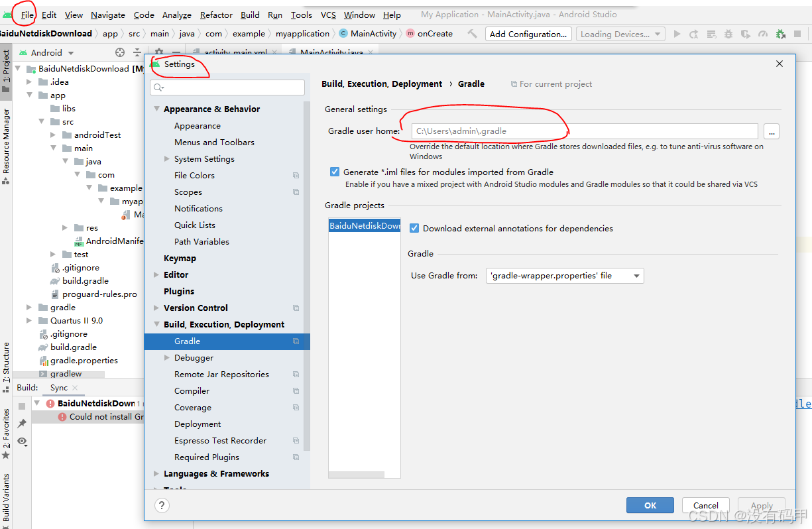This screenshot has width=812, height=529.
Task: Click the browse button for Gradle user home
Action: tap(771, 131)
